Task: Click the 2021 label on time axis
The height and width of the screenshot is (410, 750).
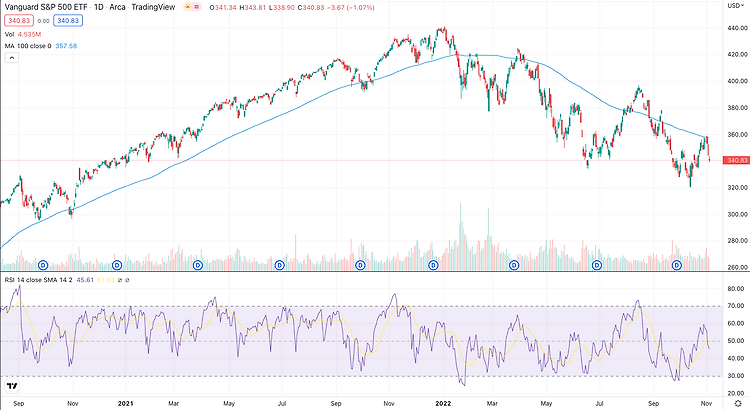Action: tap(125, 403)
